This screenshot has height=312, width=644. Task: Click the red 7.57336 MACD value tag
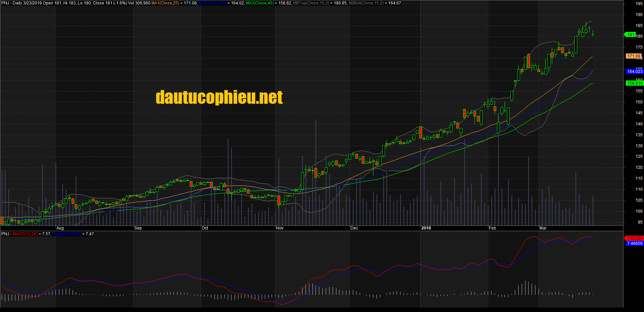point(634,238)
